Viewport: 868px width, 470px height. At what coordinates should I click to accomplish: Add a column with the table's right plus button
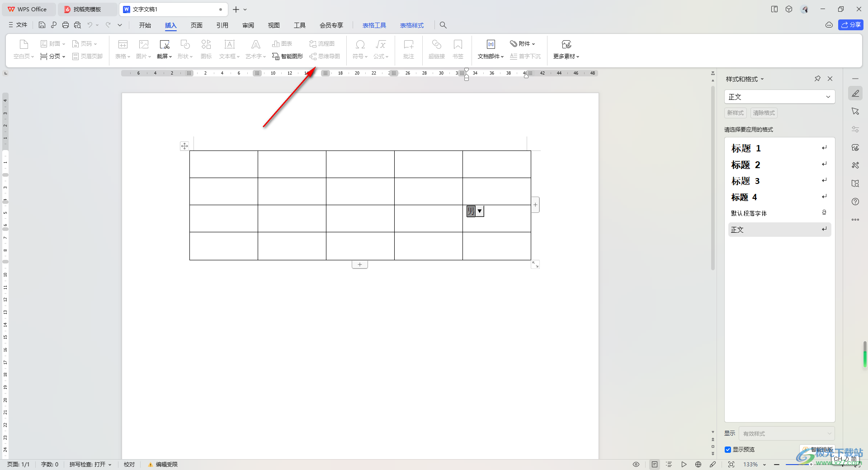[x=535, y=205]
